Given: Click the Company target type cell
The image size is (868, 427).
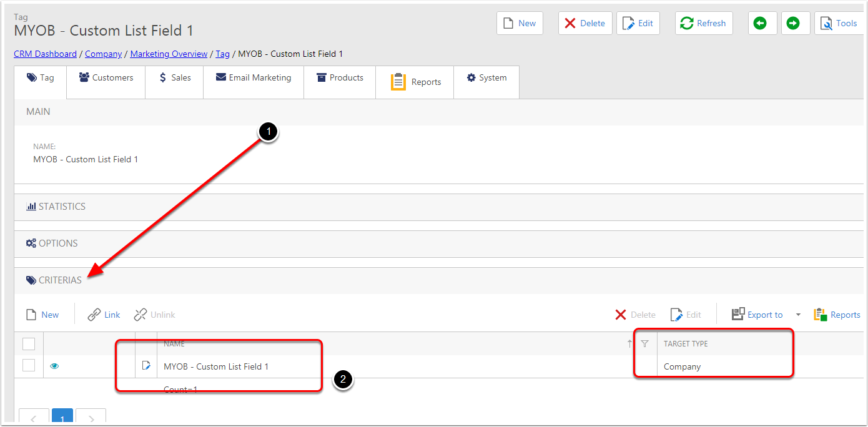Looking at the screenshot, I should pos(682,366).
